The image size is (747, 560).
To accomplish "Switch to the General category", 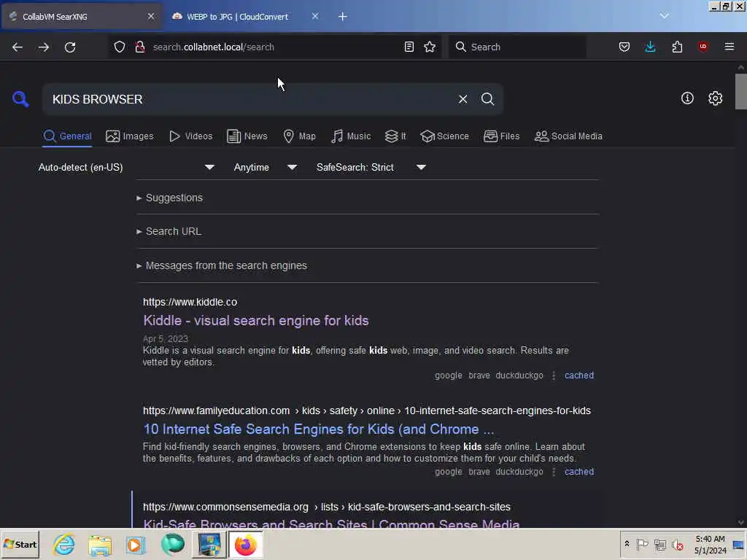I will click(67, 136).
